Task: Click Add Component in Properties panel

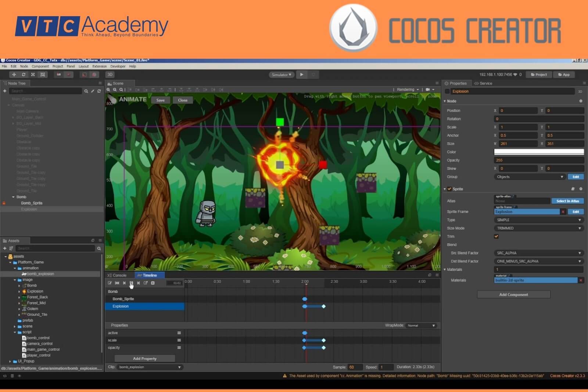Action: coord(513,294)
